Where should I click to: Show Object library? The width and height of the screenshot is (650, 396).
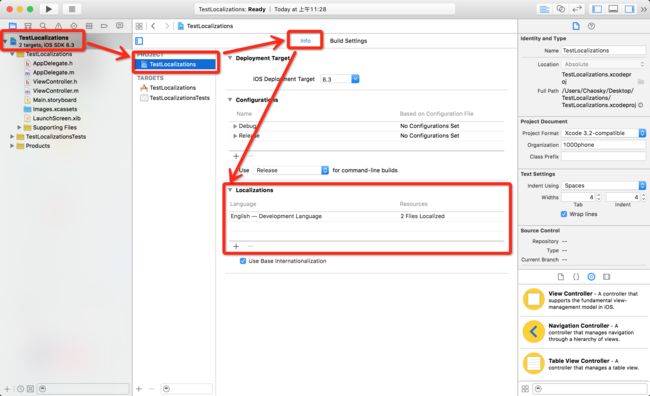point(591,277)
